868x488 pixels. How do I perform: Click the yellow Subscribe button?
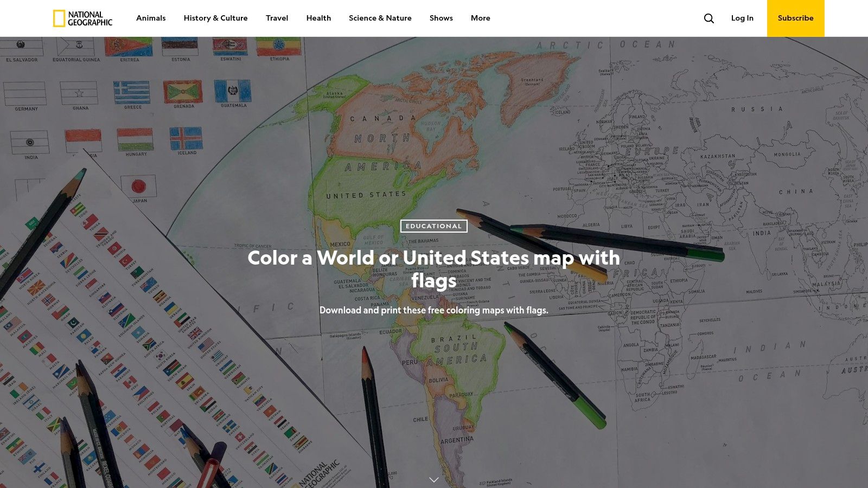coord(795,18)
